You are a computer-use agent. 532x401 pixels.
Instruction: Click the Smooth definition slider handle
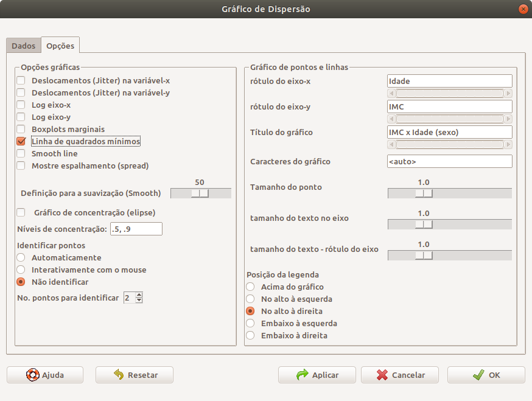point(200,194)
